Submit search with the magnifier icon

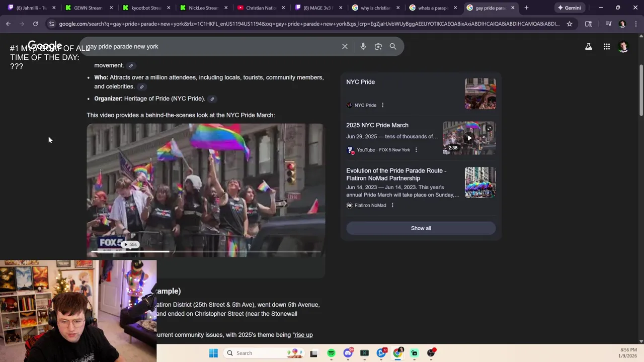tap(393, 46)
